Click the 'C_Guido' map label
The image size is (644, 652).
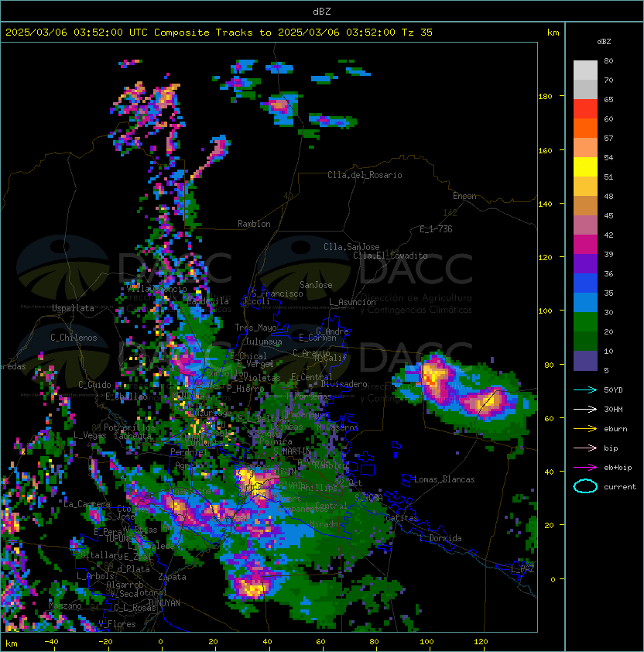tap(94, 385)
